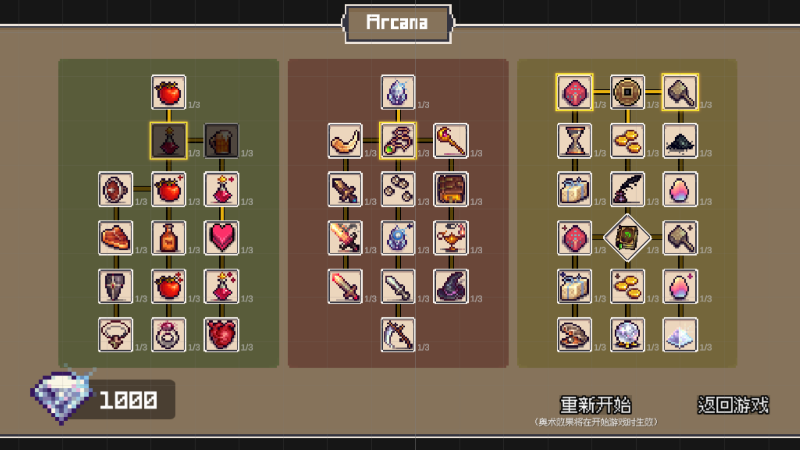The height and width of the screenshot is (450, 800).
Task: Click the clam shell skill icon
Action: click(574, 335)
